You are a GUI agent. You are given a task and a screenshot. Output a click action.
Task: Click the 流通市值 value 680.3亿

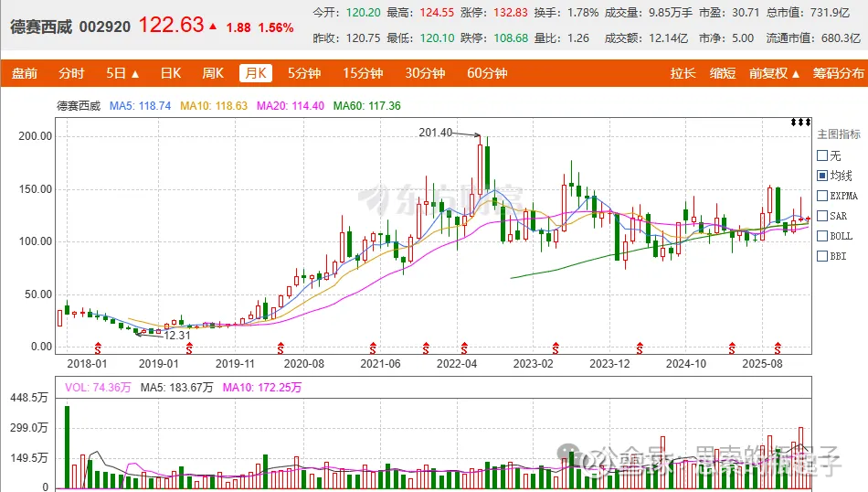tap(841, 38)
